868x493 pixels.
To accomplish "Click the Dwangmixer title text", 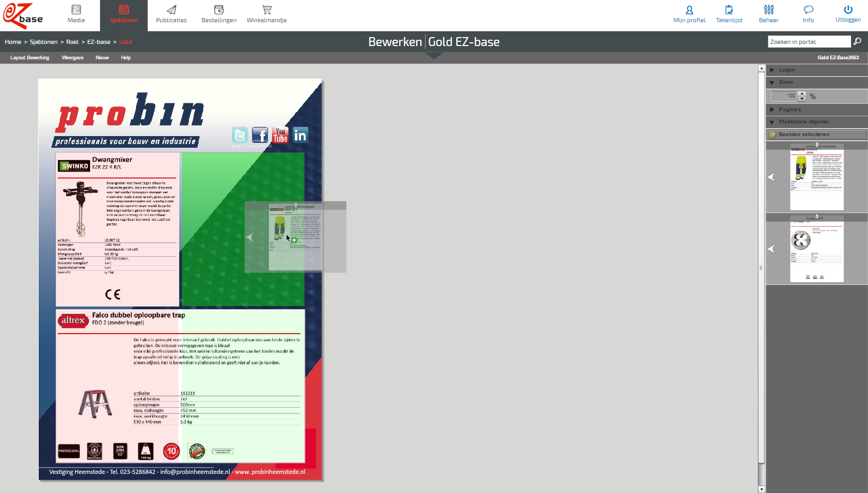I will click(x=112, y=159).
